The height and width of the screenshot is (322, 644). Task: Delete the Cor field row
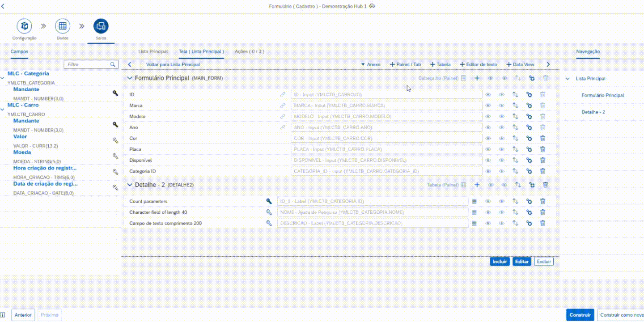[x=542, y=138]
